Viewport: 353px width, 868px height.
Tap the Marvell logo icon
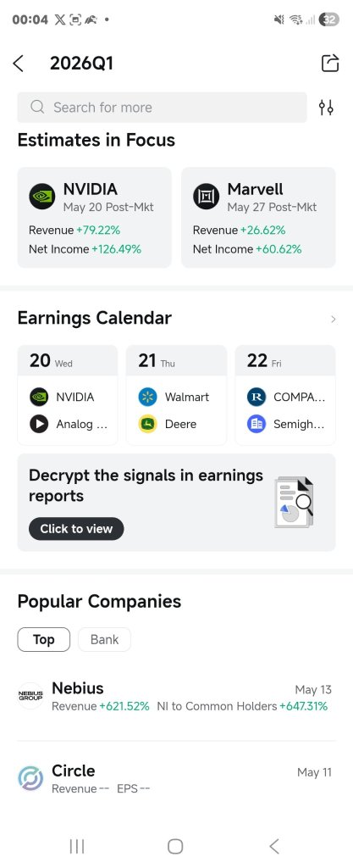(x=206, y=197)
